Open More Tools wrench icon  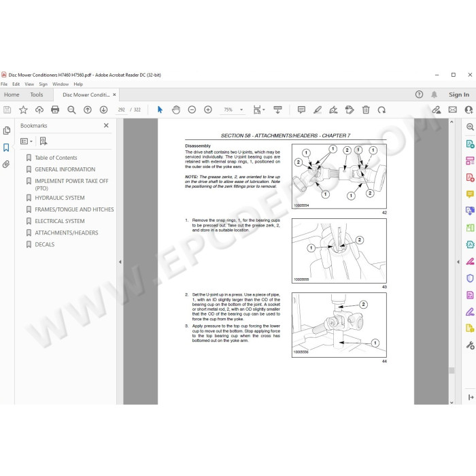coord(470,345)
